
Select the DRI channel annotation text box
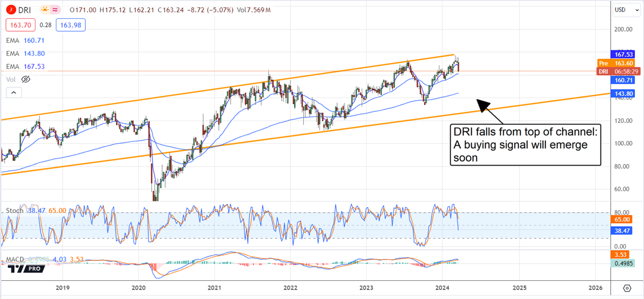524,145
